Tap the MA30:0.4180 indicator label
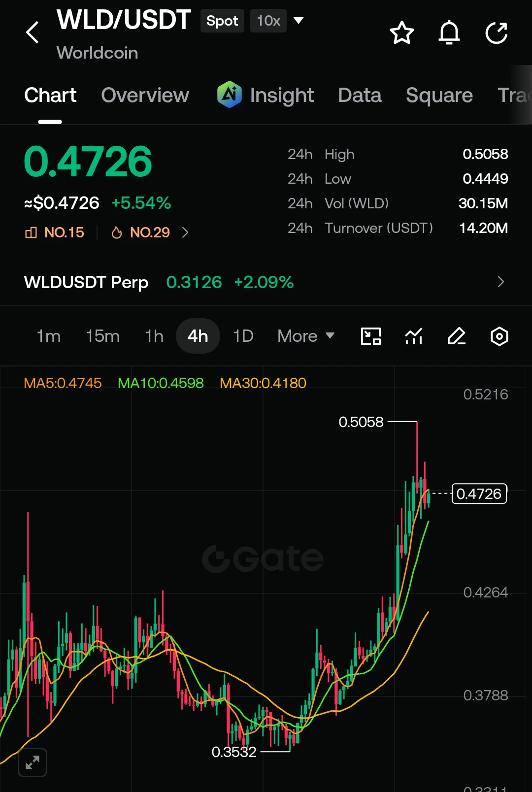 [x=263, y=383]
